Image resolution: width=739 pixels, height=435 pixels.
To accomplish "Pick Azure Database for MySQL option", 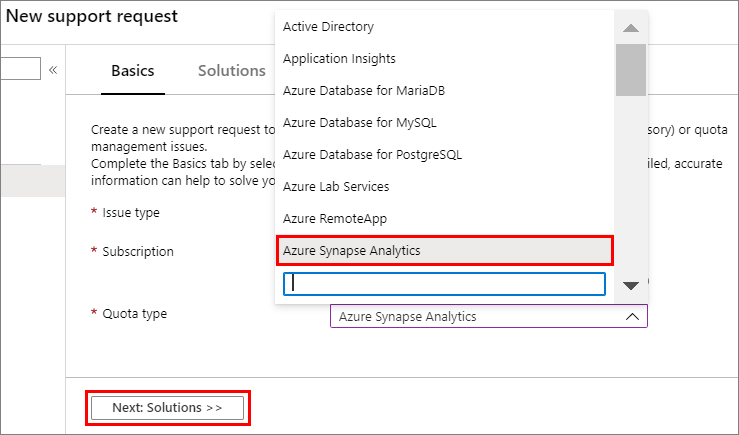I will click(359, 123).
